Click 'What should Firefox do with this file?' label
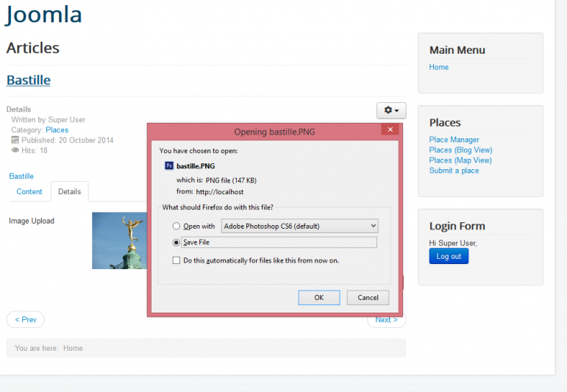Viewport: 567px width, 392px height. 218,207
